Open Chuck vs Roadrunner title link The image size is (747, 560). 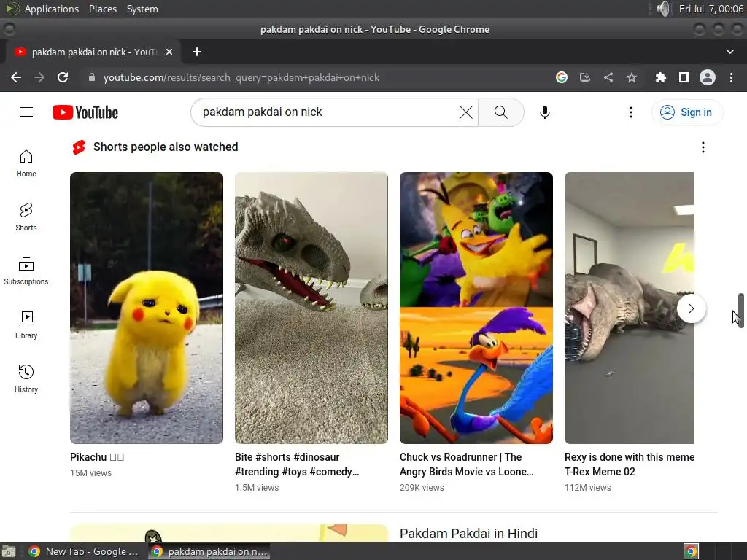point(466,464)
